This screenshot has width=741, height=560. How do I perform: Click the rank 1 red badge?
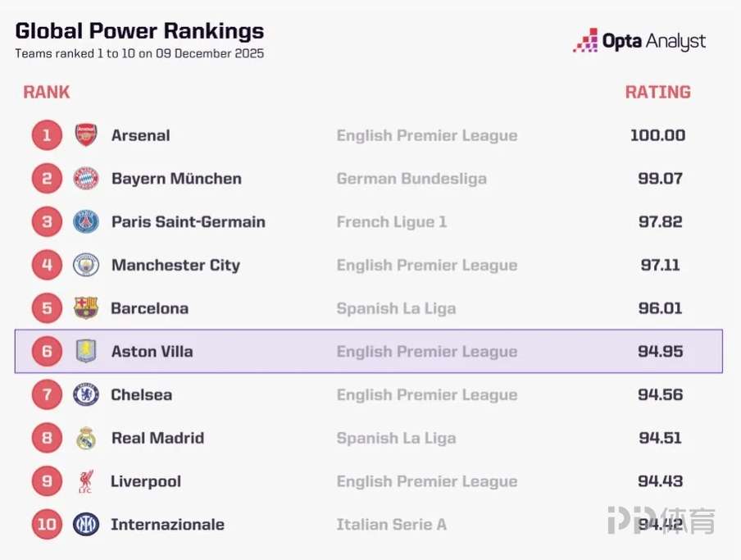coord(47,135)
